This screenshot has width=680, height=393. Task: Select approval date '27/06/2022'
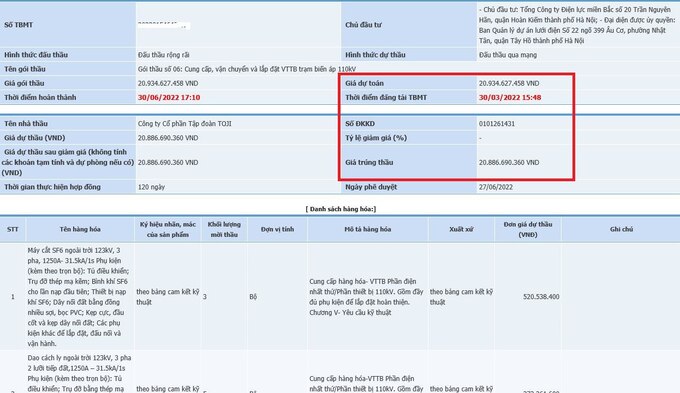point(496,187)
